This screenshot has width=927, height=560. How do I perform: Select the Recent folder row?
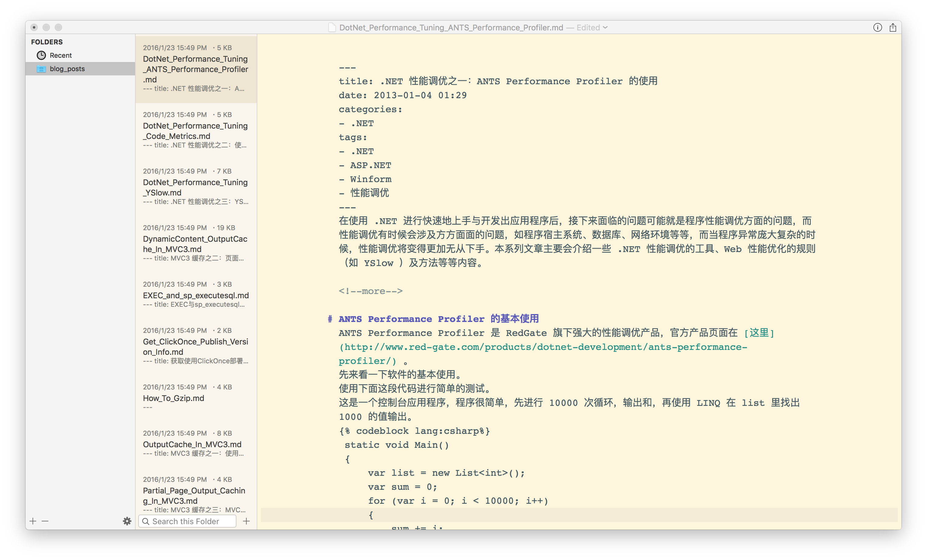click(x=80, y=55)
